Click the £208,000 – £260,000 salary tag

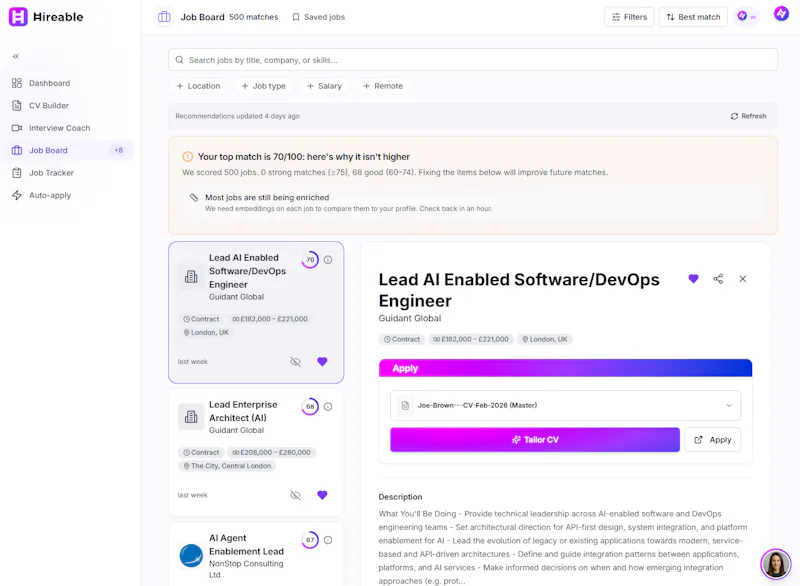pos(271,452)
